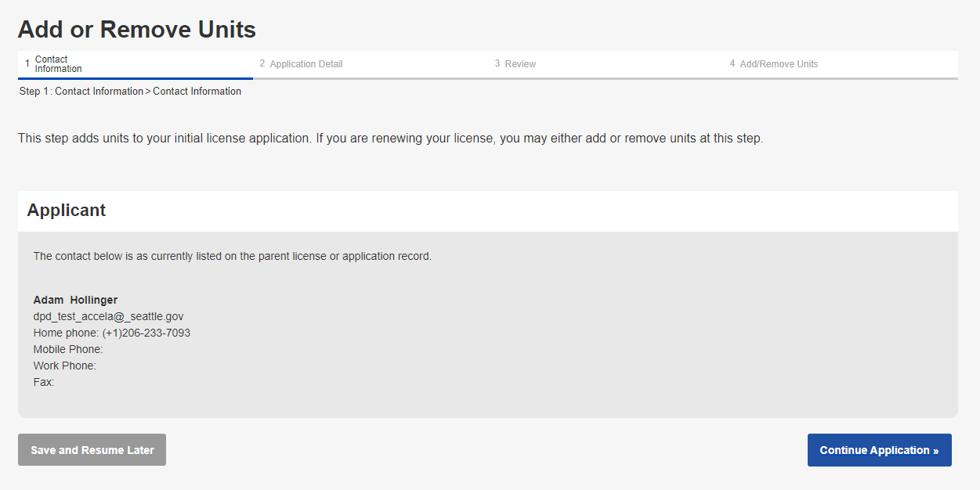980x490 pixels.
Task: Click the dpd_test_accela email address
Action: tap(108, 316)
